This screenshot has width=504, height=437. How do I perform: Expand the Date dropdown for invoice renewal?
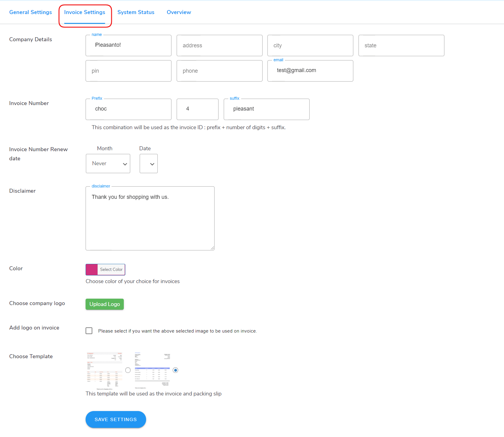coord(149,163)
